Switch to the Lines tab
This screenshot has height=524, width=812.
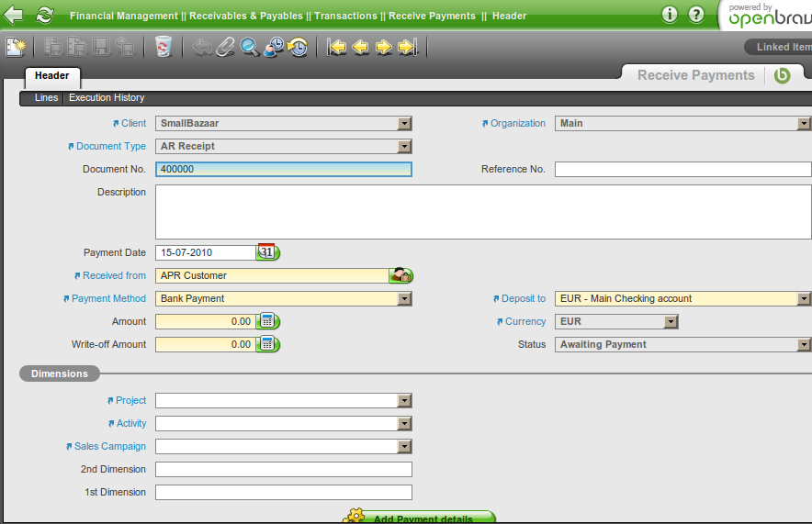click(46, 98)
